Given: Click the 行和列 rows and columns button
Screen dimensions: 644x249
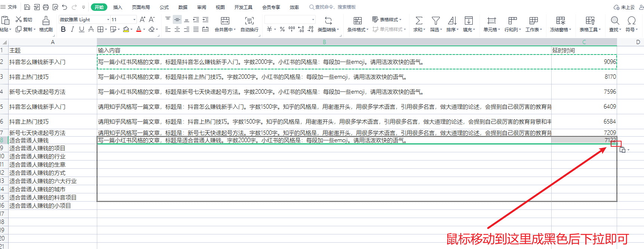Looking at the screenshot, I should 513,24.
